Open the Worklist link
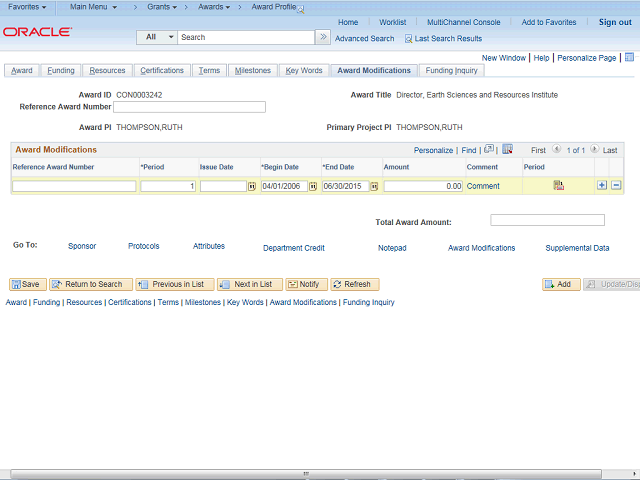This screenshot has height=480, width=640. point(392,22)
